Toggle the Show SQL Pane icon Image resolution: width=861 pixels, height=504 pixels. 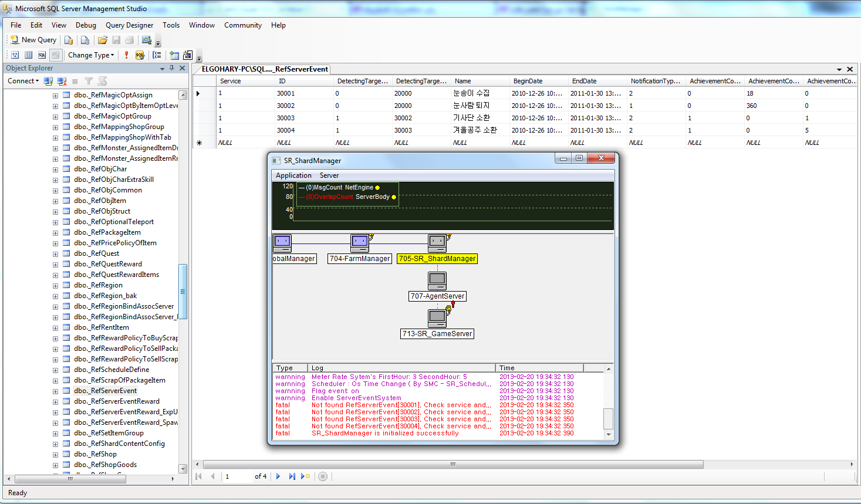42,55
